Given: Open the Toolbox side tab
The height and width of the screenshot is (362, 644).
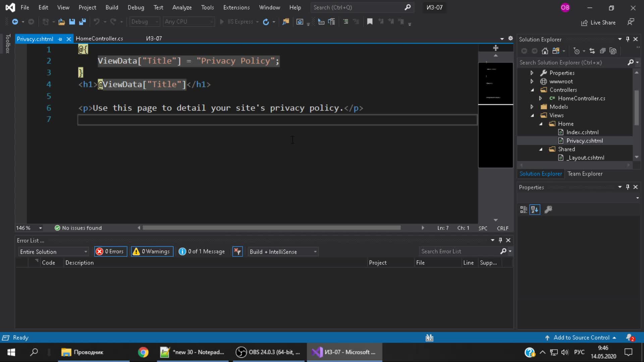Looking at the screenshot, I should [x=8, y=44].
